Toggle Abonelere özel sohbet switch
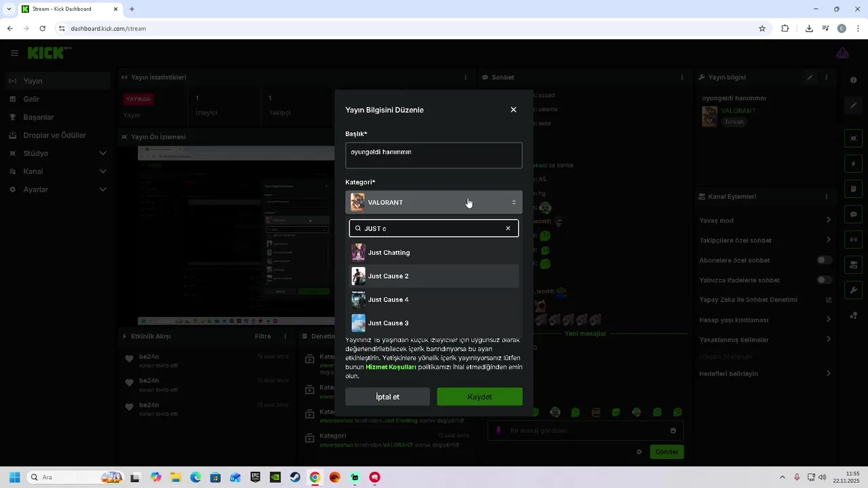 coord(824,260)
